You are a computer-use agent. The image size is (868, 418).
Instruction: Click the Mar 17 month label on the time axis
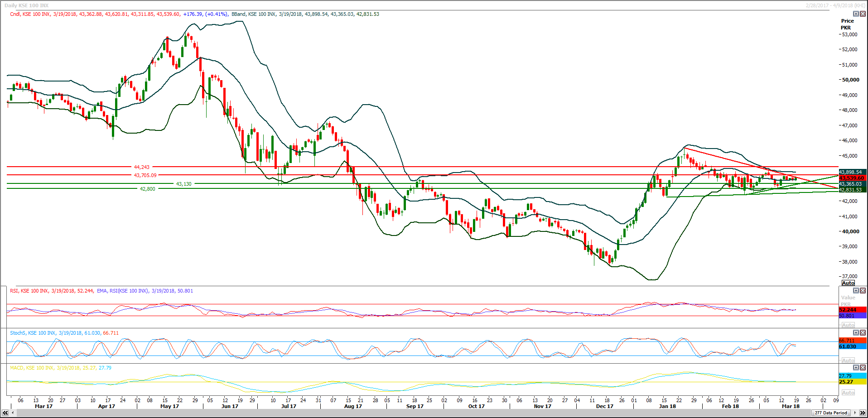(x=44, y=406)
